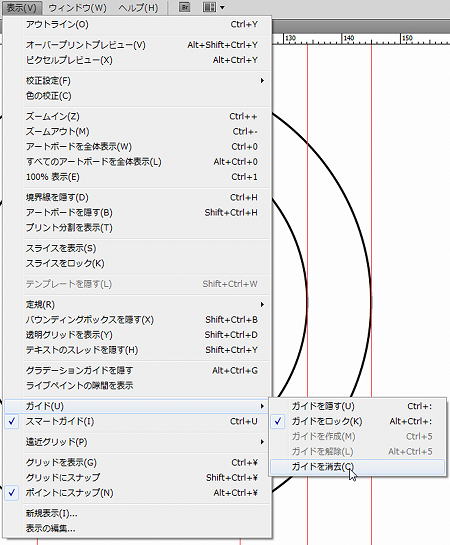Expand the ガイド(U) submenu
This screenshot has width=450, height=545.
pos(138,406)
